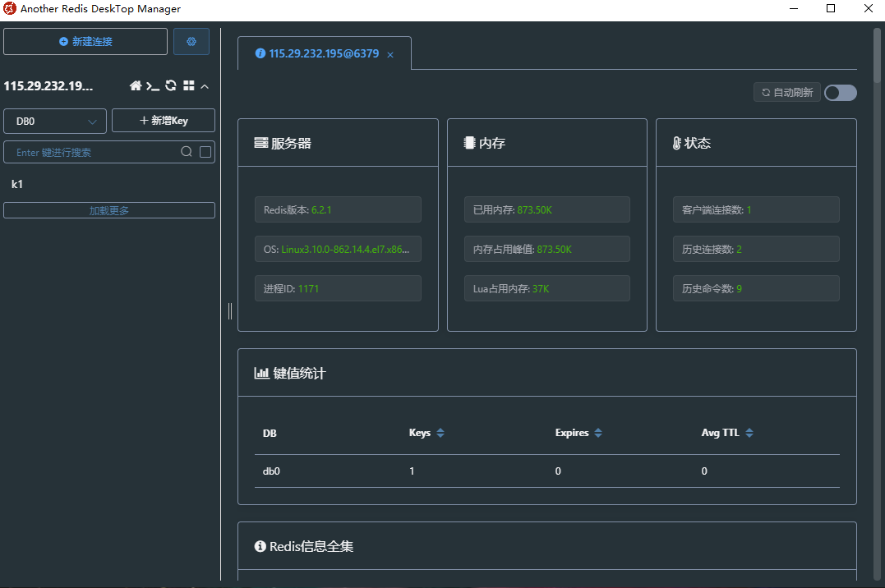
Task: Switch to the 115.29.232.195@6379 tab
Action: click(x=324, y=53)
